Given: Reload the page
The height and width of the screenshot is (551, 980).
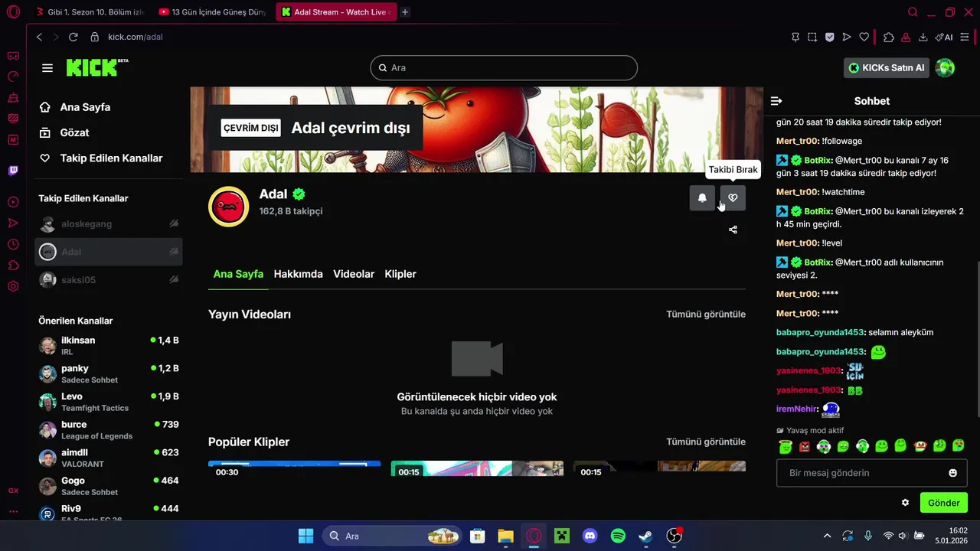Looking at the screenshot, I should (x=73, y=37).
